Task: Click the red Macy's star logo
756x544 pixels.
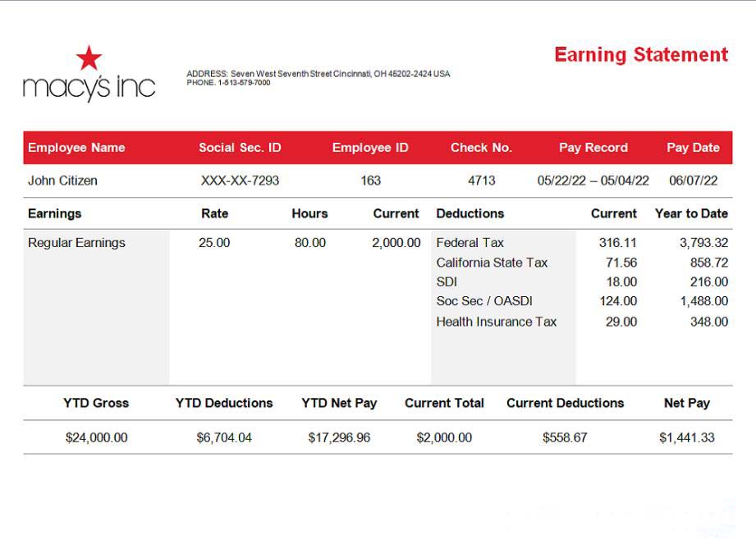Action: [x=89, y=58]
